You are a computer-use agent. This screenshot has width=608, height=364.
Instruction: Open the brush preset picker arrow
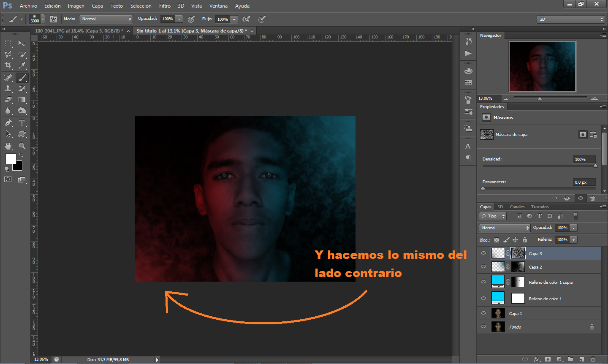pyautogui.click(x=43, y=19)
